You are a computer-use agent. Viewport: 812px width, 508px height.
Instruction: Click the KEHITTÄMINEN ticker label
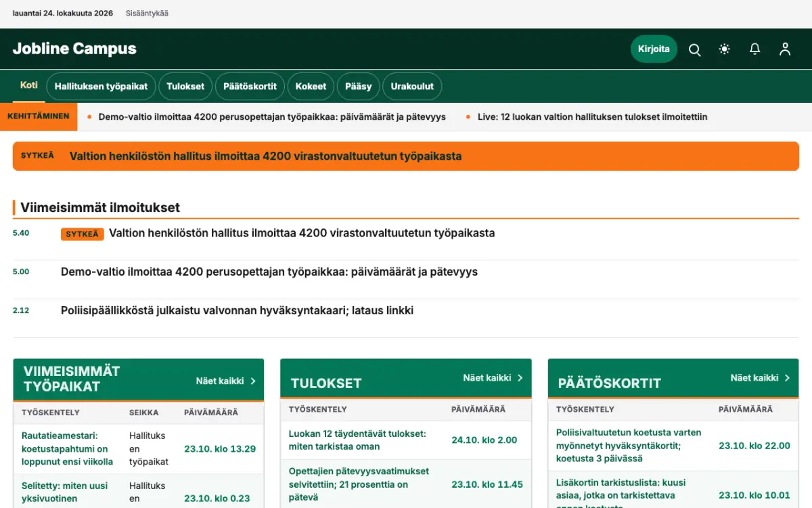coord(39,117)
